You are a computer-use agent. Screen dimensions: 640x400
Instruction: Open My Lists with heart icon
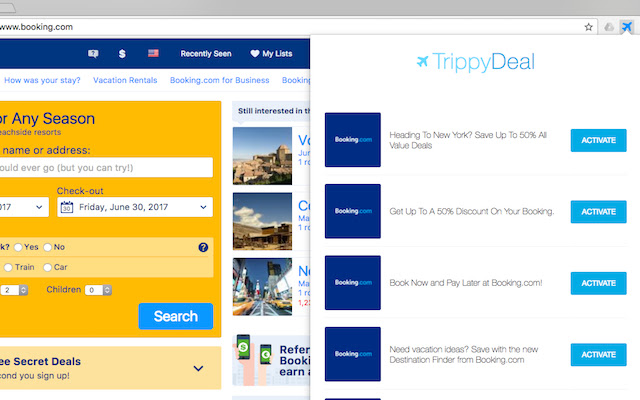coord(271,53)
